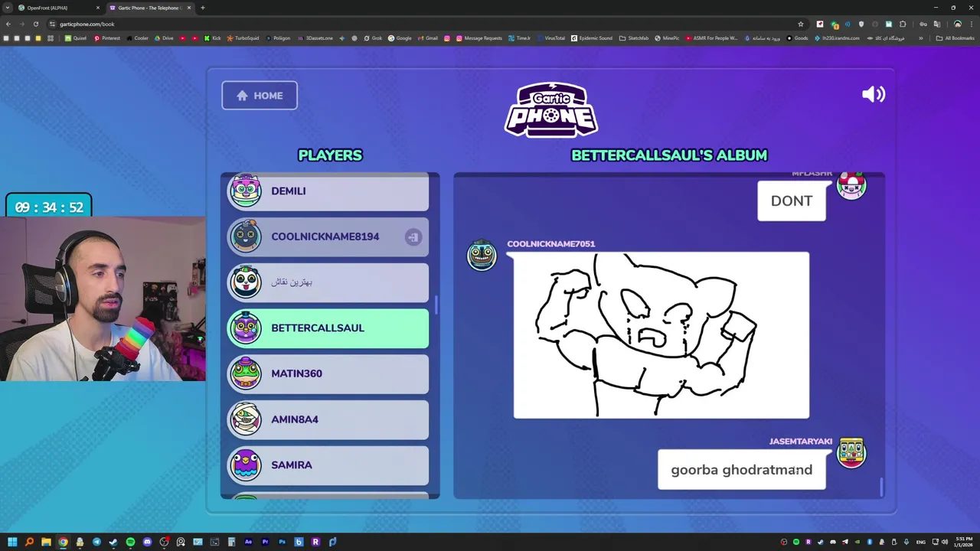Click the album panel scrollbar
The width and height of the screenshot is (980, 551).
pos(881,487)
